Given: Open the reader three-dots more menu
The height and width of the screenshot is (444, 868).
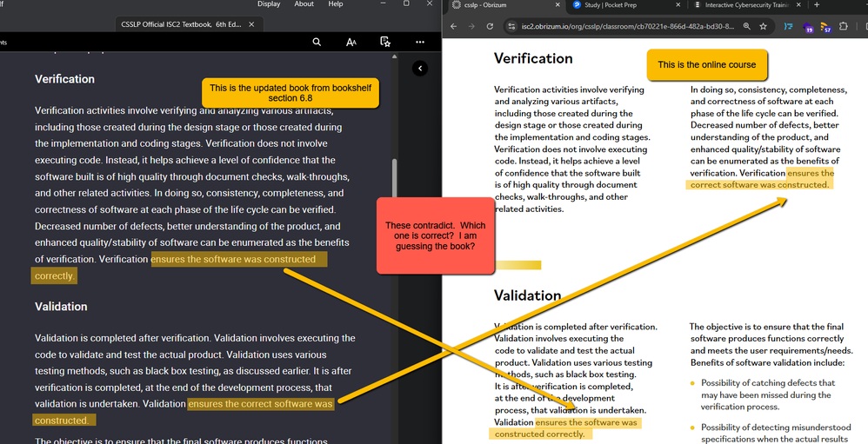Looking at the screenshot, I should click(420, 42).
